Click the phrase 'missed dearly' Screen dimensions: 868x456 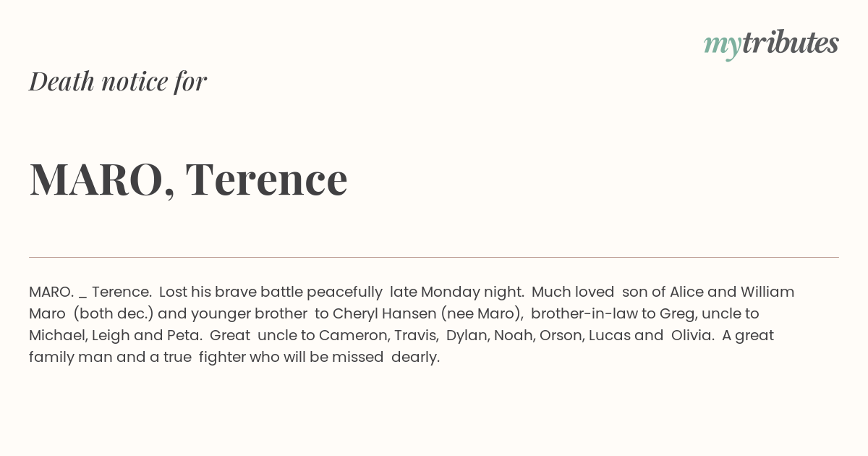pyautogui.click(x=386, y=357)
